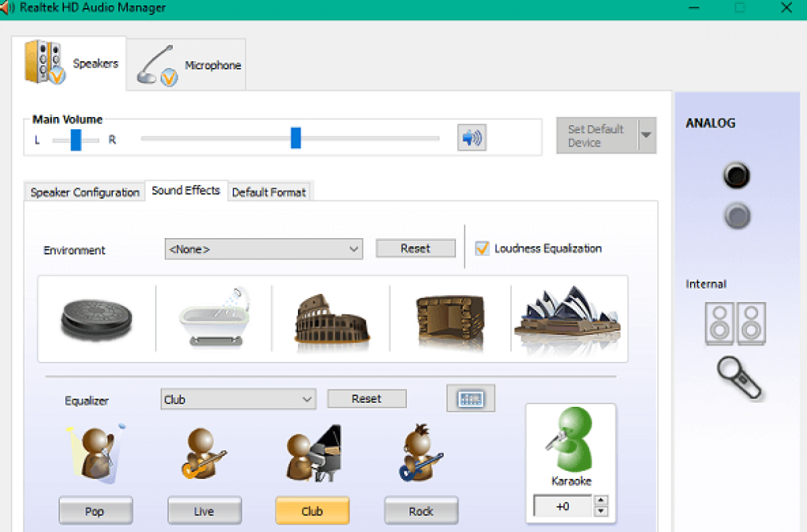Image resolution: width=807 pixels, height=532 pixels.
Task: Reset the Environment setting
Action: coord(415,248)
